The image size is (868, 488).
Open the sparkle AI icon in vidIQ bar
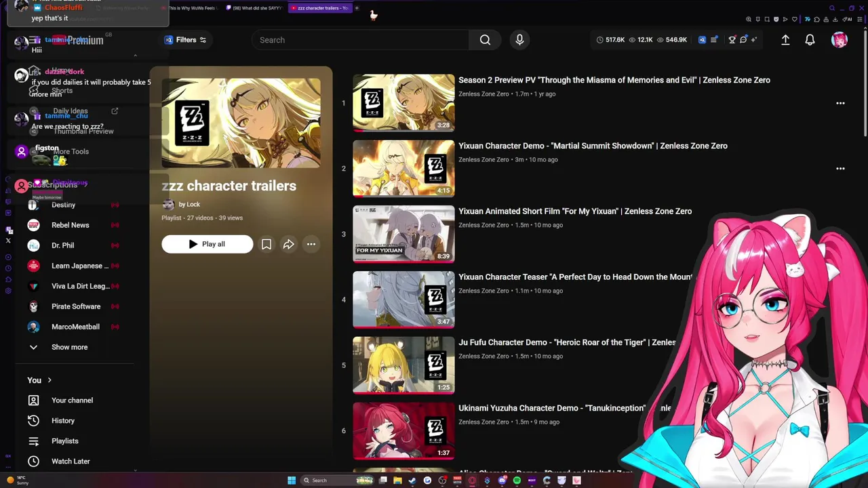754,40
